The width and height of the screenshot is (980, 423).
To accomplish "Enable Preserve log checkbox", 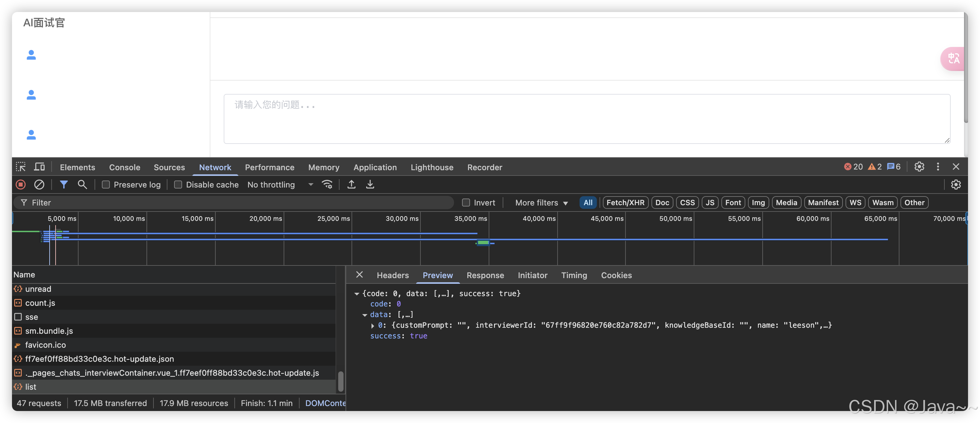I will coord(106,185).
